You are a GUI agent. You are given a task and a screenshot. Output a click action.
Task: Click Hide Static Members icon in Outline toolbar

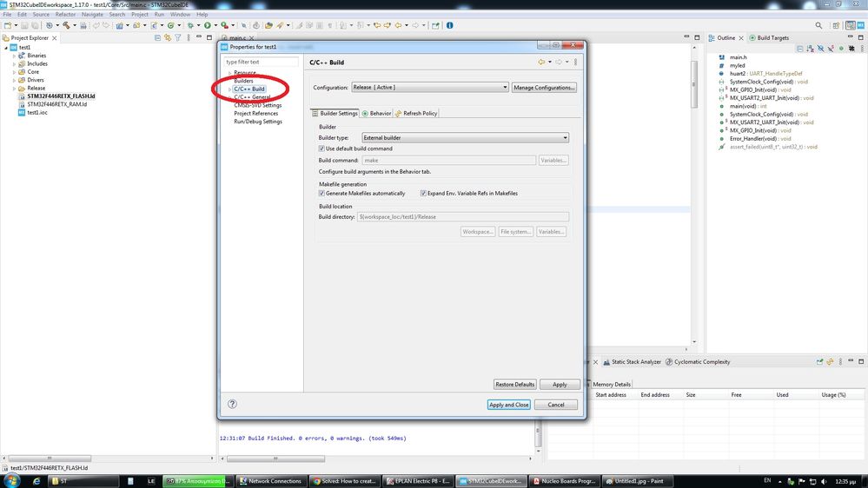pos(832,49)
